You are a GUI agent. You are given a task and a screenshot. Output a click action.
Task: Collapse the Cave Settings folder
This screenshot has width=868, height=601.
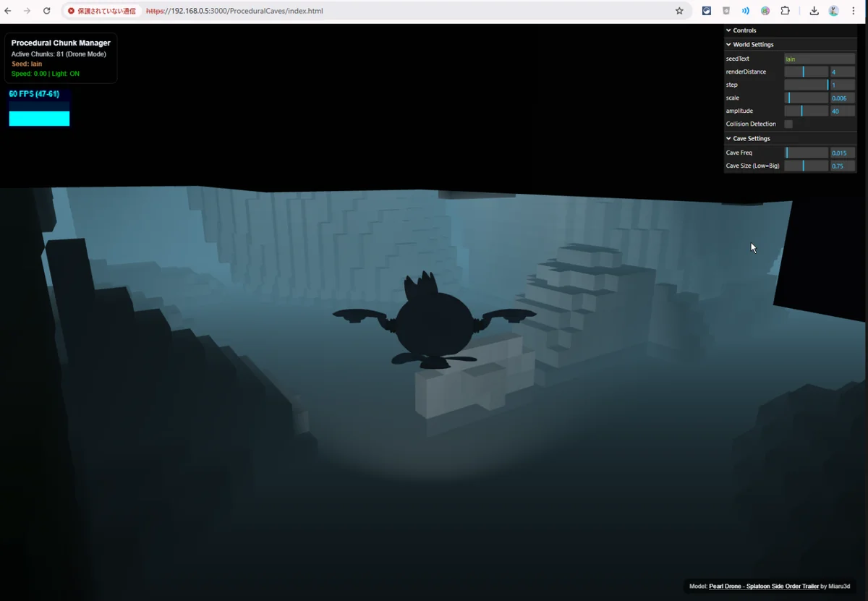click(x=751, y=138)
